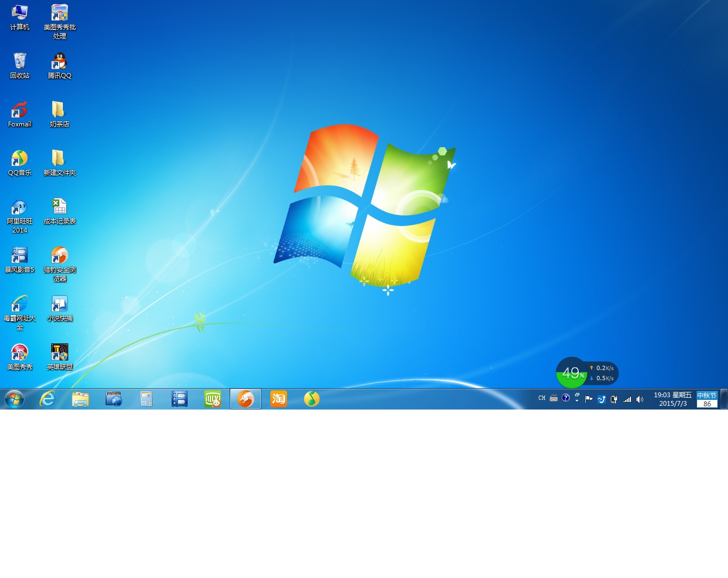
Task: Launch 美图秀秀 desktop shortcut
Action: (x=20, y=357)
